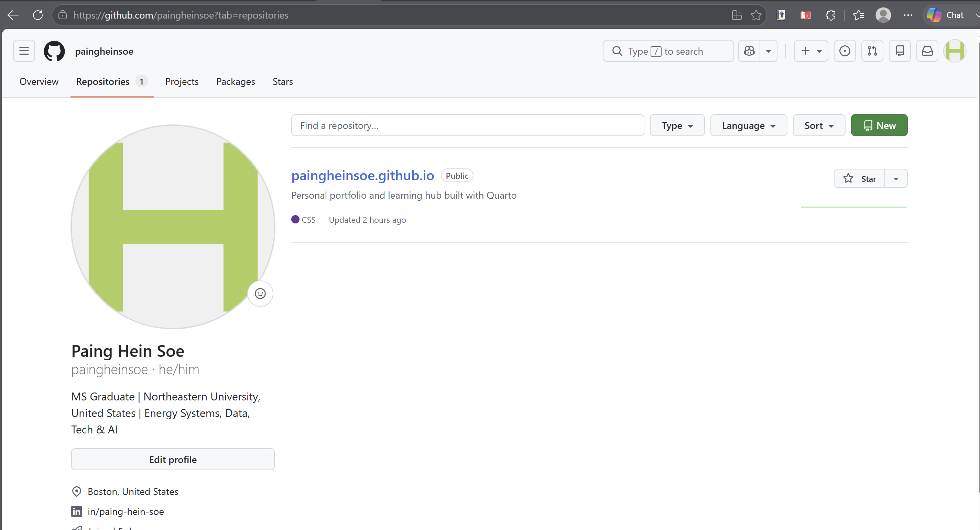Image resolution: width=980 pixels, height=530 pixels.
Task: Click the browser back arrow
Action: point(13,15)
